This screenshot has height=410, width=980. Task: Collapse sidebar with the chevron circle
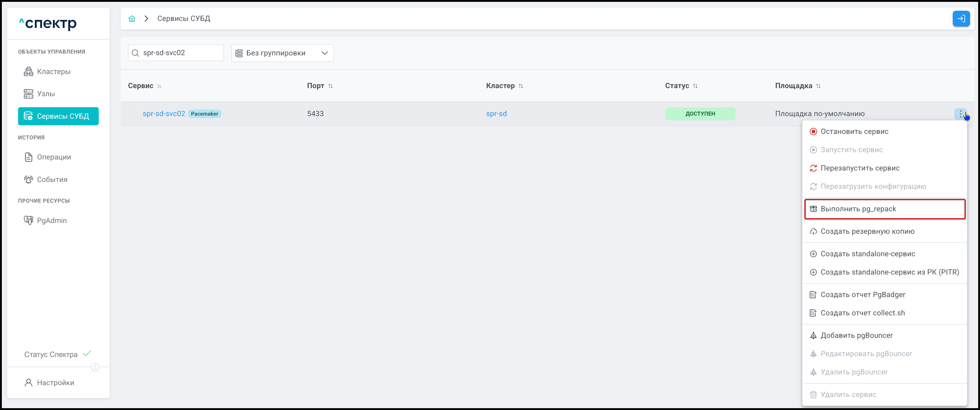(95, 367)
